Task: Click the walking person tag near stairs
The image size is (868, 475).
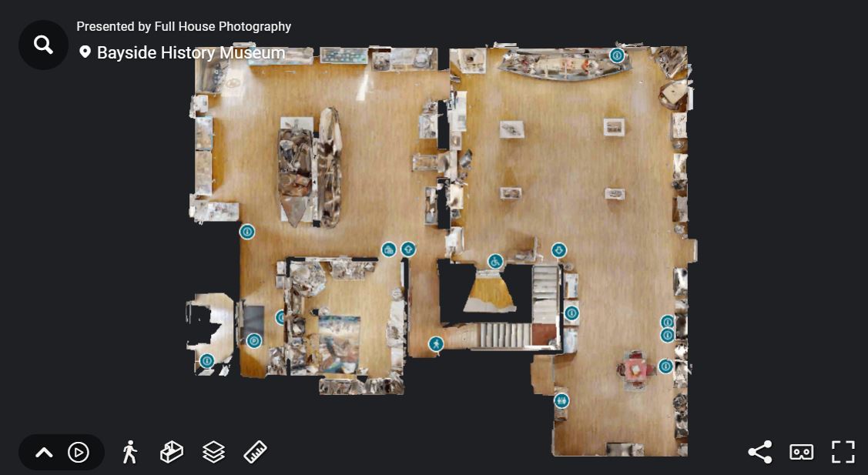Action: pyautogui.click(x=436, y=344)
